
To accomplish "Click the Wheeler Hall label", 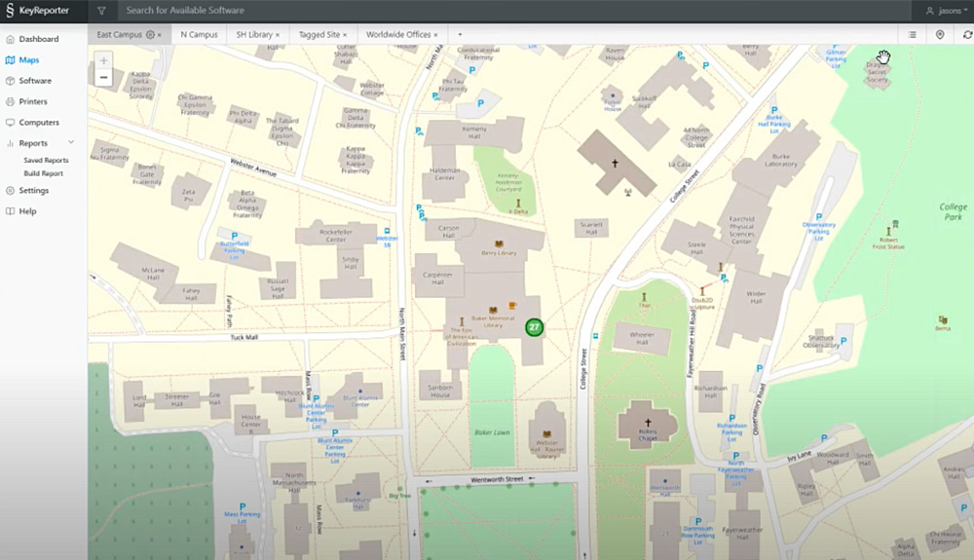I will (x=642, y=338).
